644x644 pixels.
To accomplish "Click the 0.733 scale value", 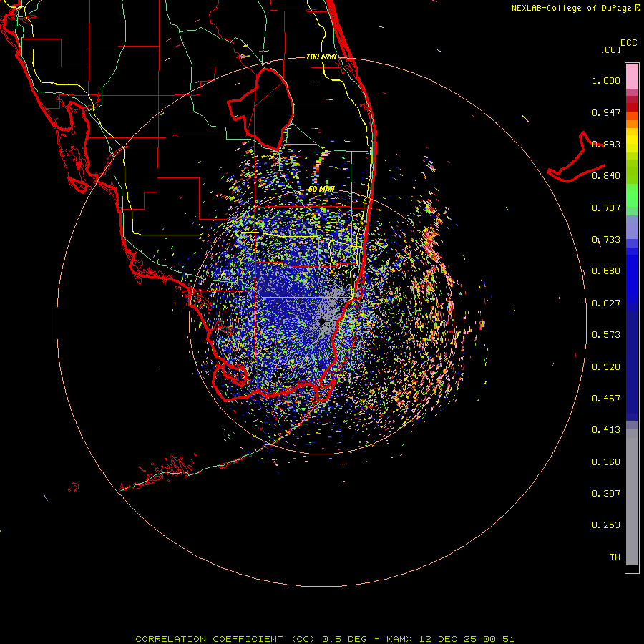I will click(x=606, y=240).
